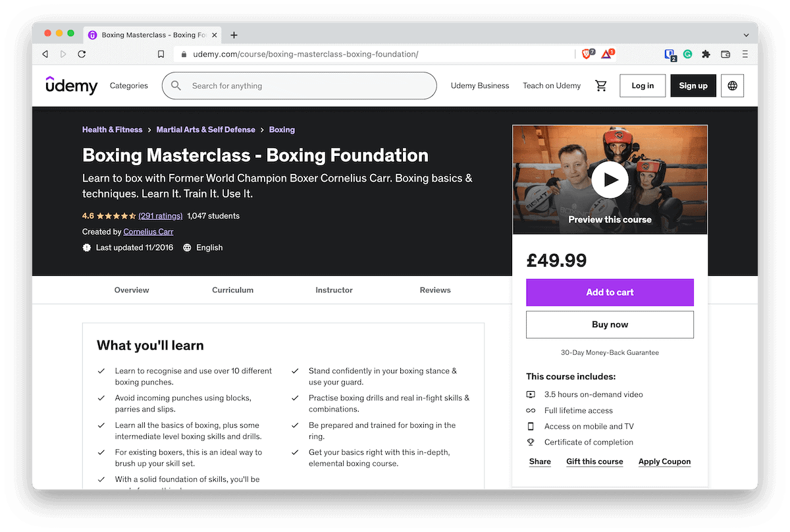Bookmark the page with the star icon
Viewport: 790px width, 532px height.
click(161, 54)
